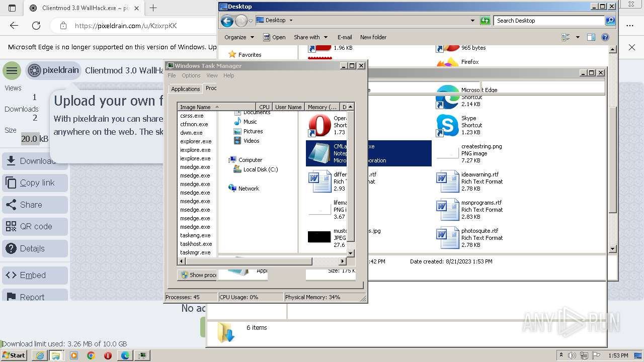Click the Open toolbar button

coord(274,37)
